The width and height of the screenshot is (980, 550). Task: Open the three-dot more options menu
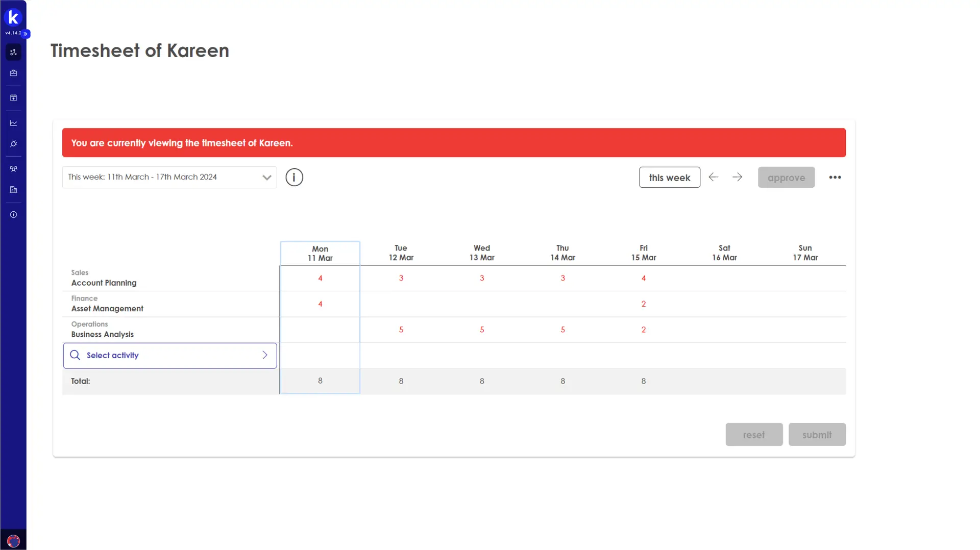[835, 178]
